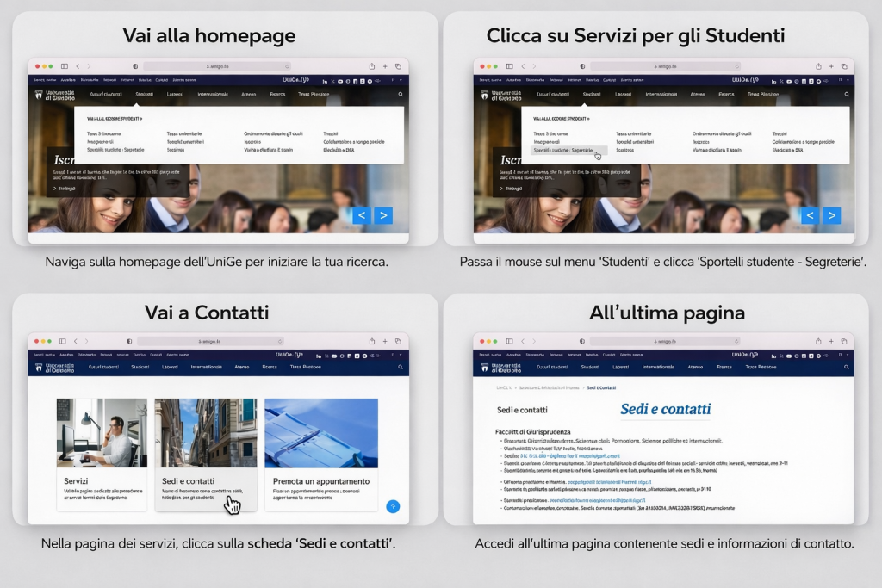Click previous-slide arrow in Clicca su Servizi screenshot

(x=810, y=215)
